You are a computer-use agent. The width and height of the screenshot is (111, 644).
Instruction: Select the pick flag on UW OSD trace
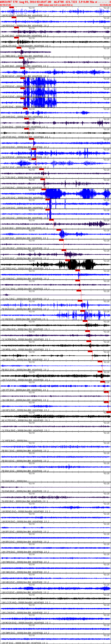tap(48, 209)
